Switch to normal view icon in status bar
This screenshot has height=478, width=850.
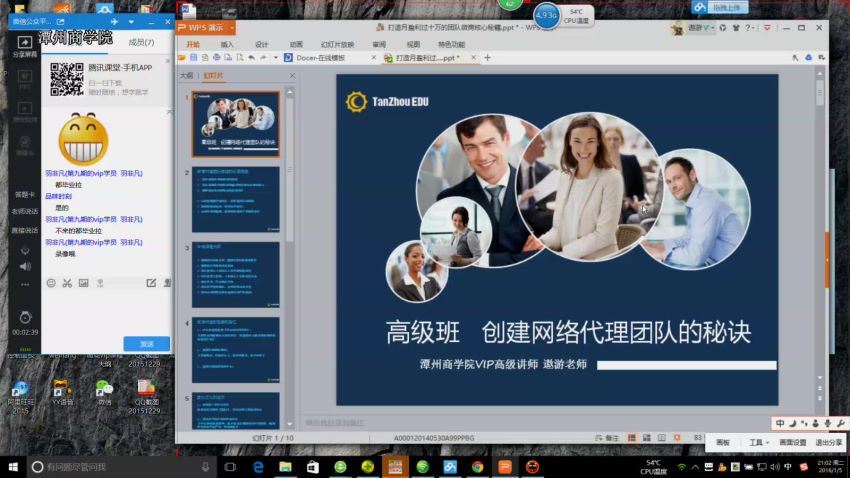click(632, 438)
